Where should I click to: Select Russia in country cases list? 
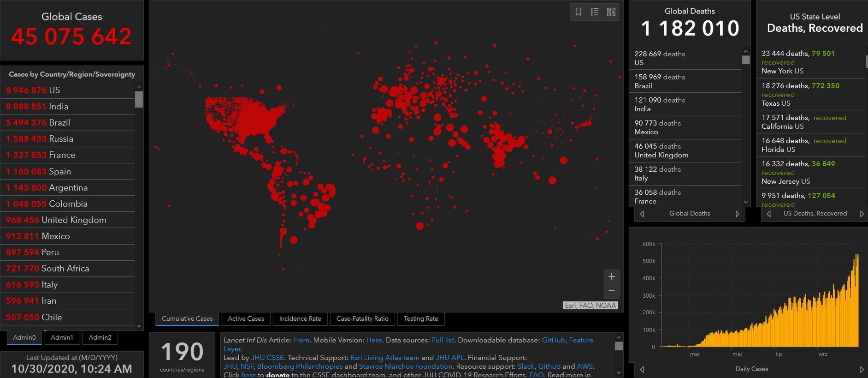click(67, 139)
